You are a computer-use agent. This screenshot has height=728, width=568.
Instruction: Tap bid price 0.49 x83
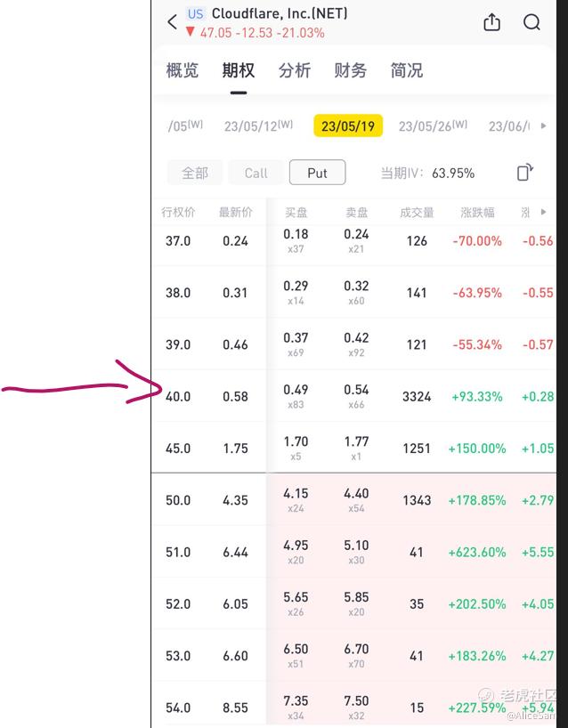click(x=296, y=396)
